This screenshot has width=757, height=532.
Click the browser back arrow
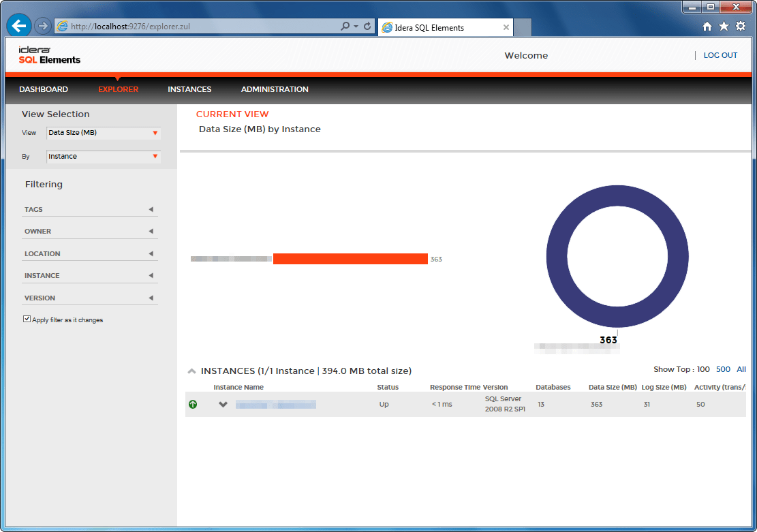pyautogui.click(x=18, y=25)
